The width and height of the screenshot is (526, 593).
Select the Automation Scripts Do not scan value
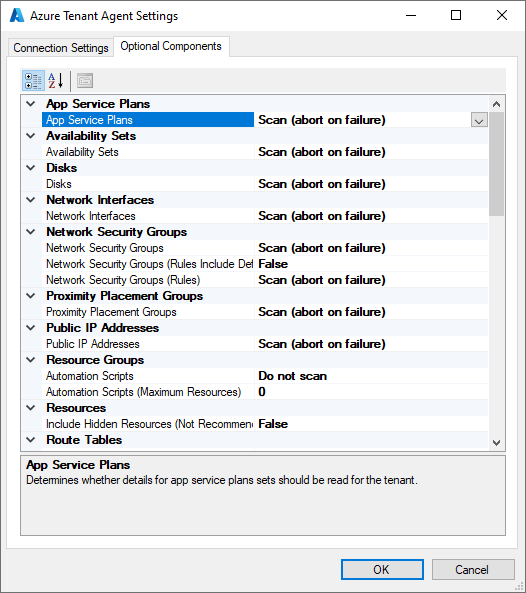pyautogui.click(x=371, y=376)
